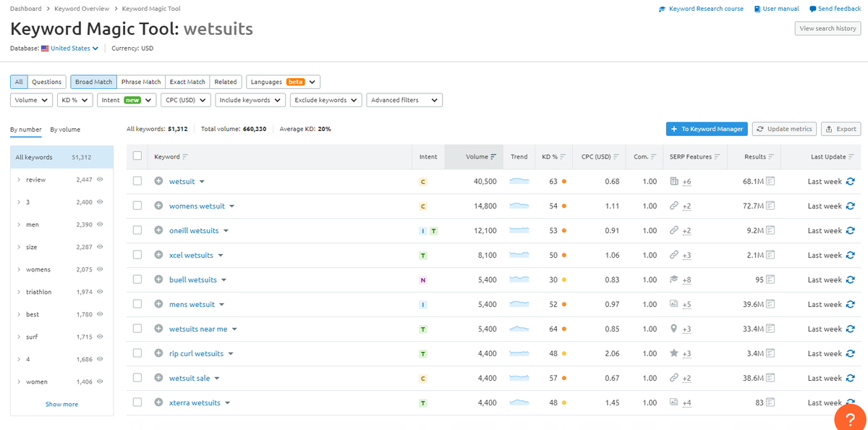Click the To Keyword Manager button

coord(706,129)
